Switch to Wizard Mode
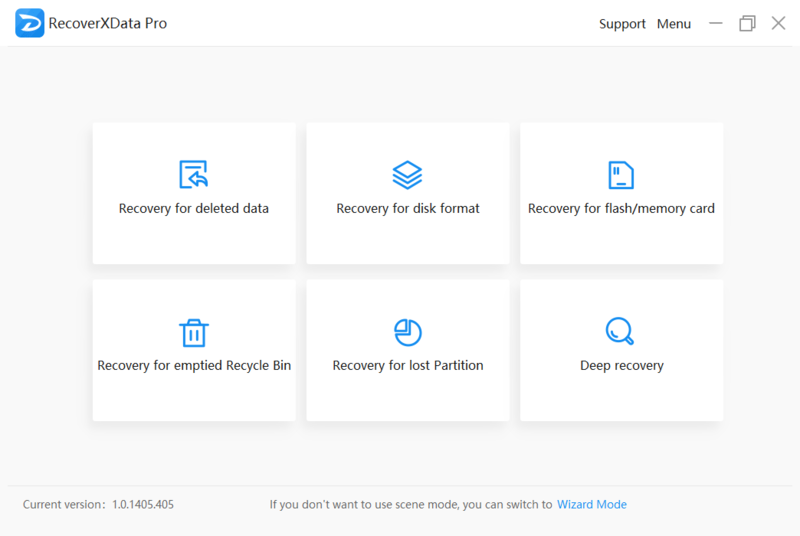The image size is (800, 536). (592, 504)
